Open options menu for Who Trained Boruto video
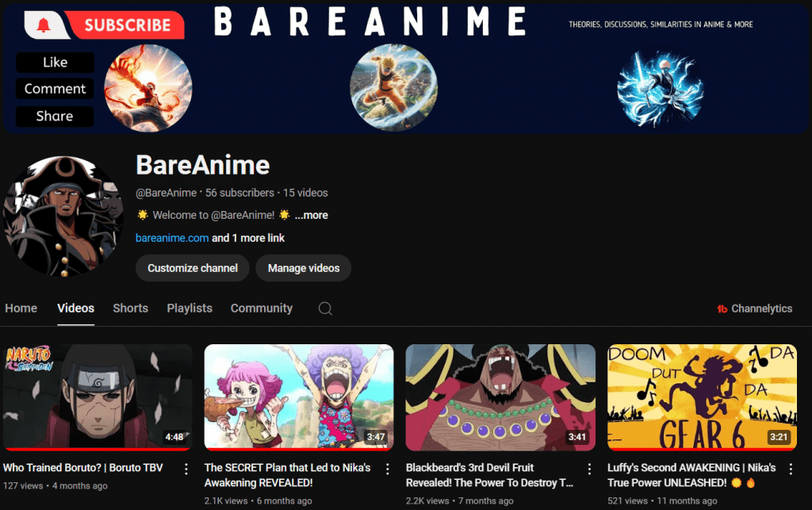 coord(186,469)
